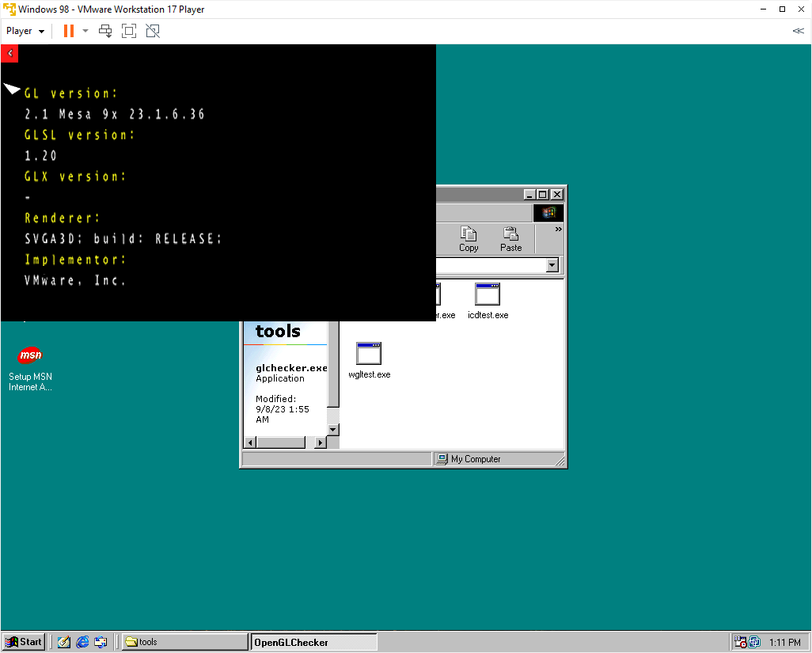Enter full screen mode in VMware toolbar
The width and height of the screenshot is (812, 653).
coord(129,31)
